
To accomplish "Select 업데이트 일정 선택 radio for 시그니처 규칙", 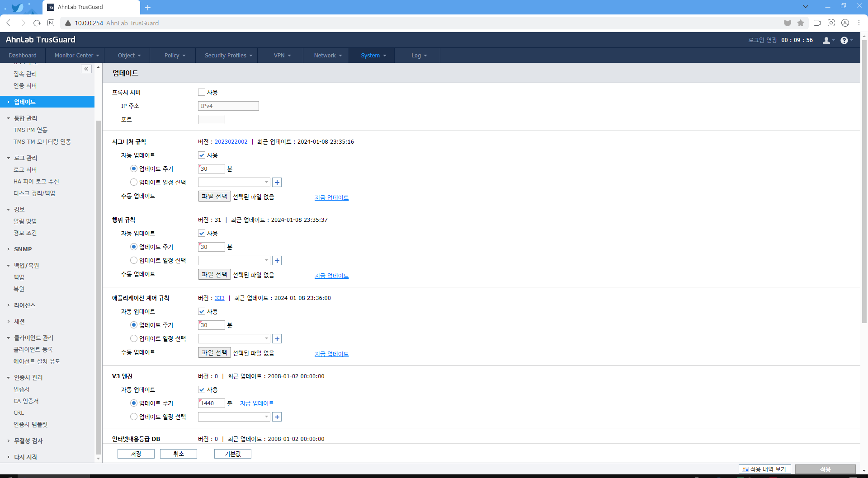I will [134, 182].
